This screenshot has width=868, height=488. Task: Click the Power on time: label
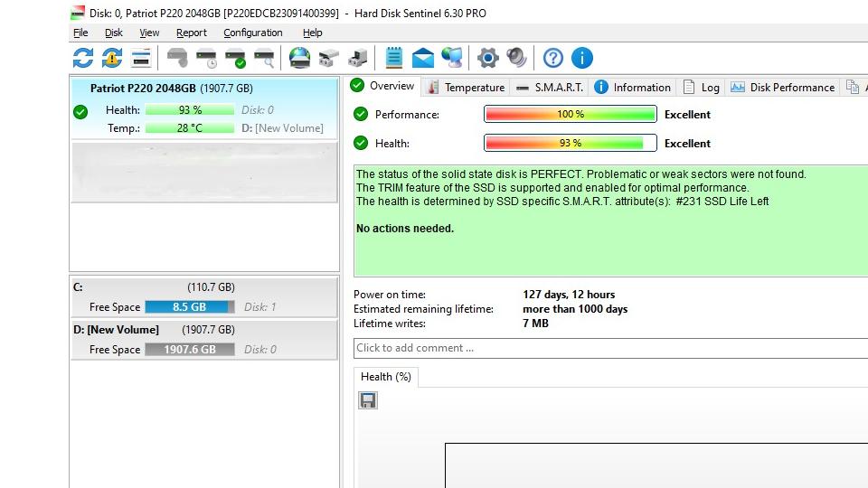click(389, 295)
